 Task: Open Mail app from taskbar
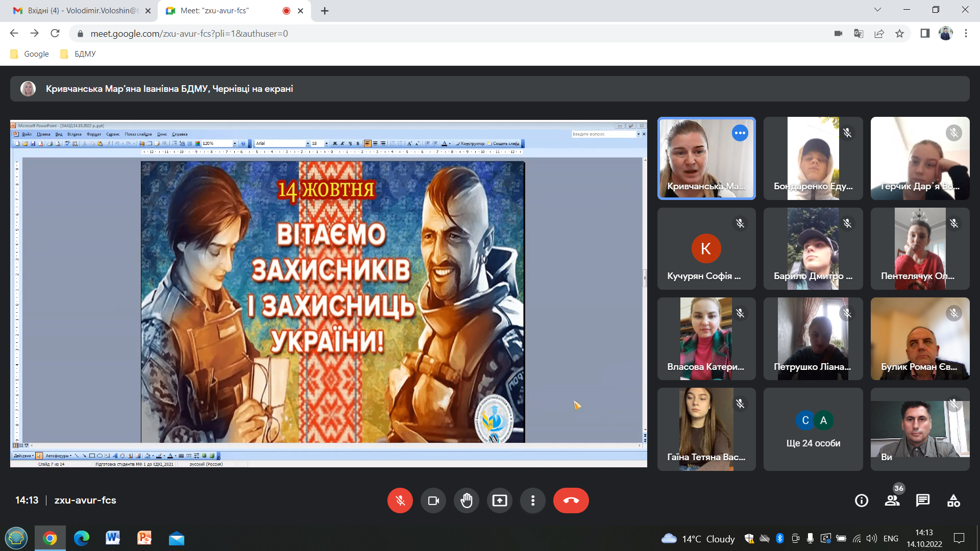(177, 538)
